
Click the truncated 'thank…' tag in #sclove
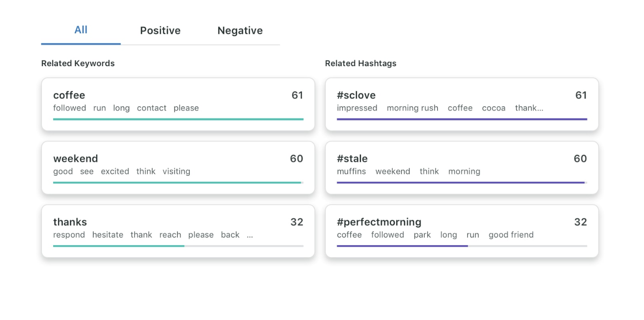[x=529, y=108]
